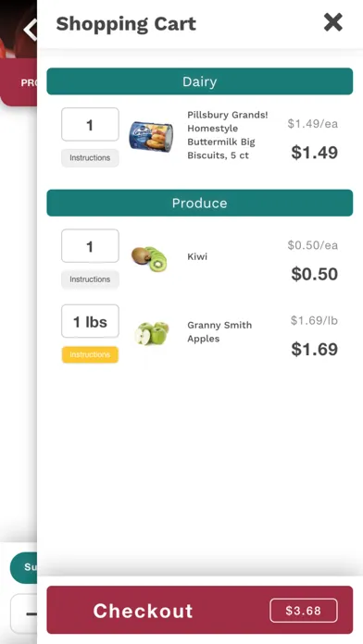This screenshot has width=363, height=644.
Task: Select the $1.69 apple price total
Action: [315, 350]
